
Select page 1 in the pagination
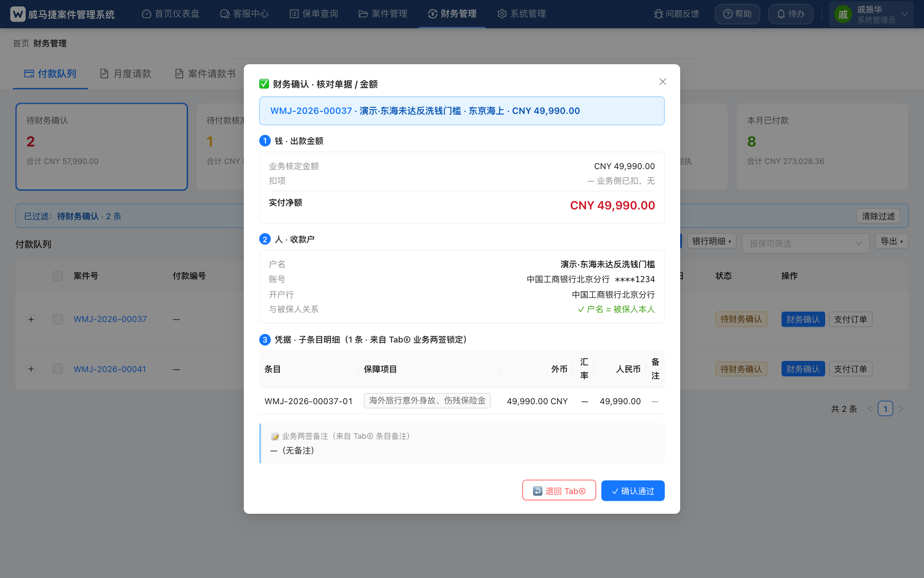[x=885, y=408]
